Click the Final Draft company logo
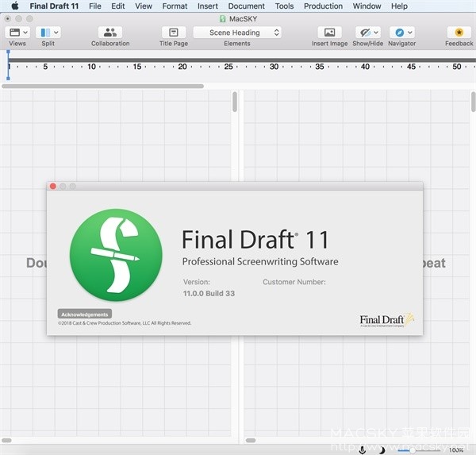 387,320
